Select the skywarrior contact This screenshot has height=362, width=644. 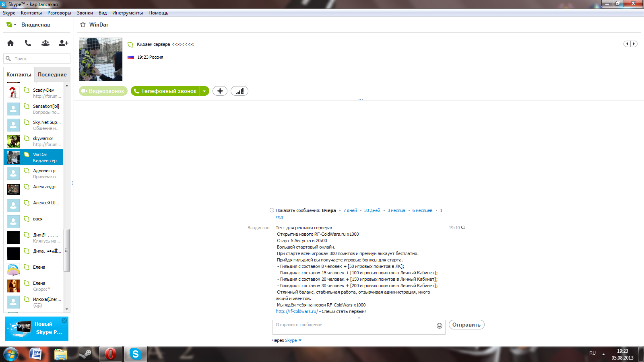coord(34,141)
